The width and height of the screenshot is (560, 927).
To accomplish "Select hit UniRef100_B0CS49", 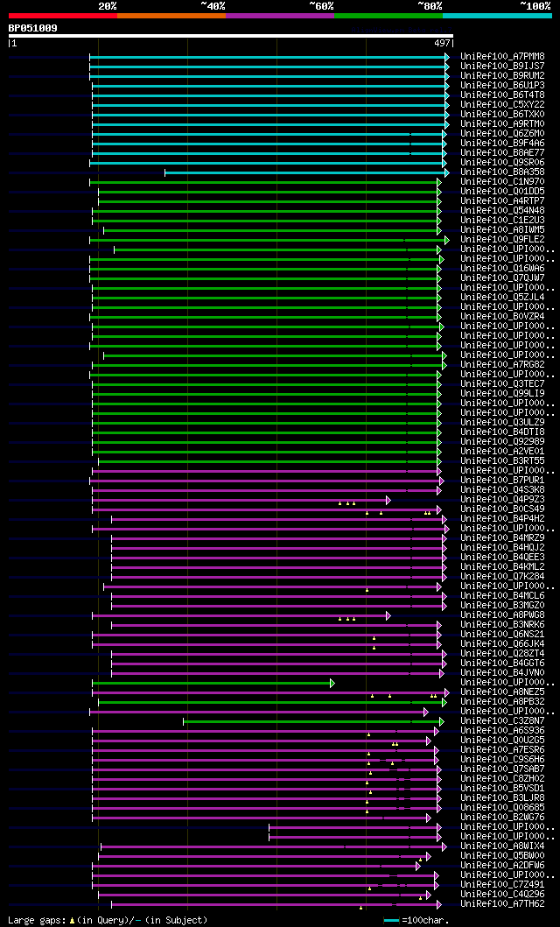I will (503, 509).
